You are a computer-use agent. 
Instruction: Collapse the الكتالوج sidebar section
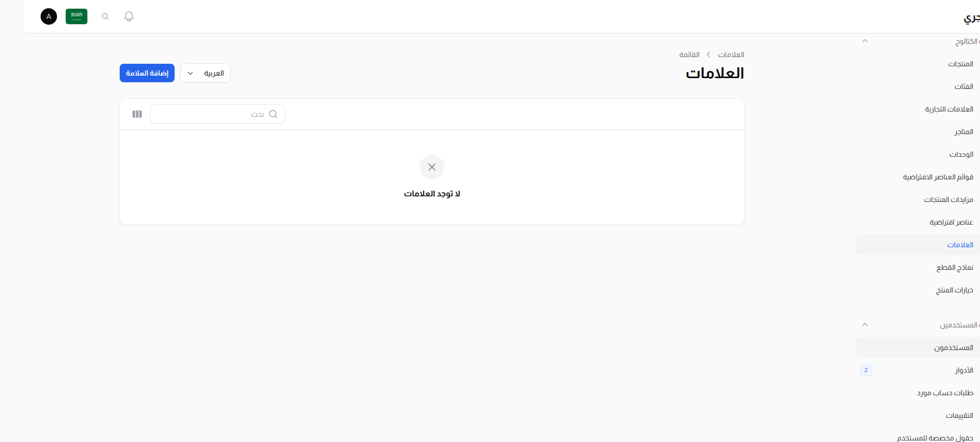[864, 41]
